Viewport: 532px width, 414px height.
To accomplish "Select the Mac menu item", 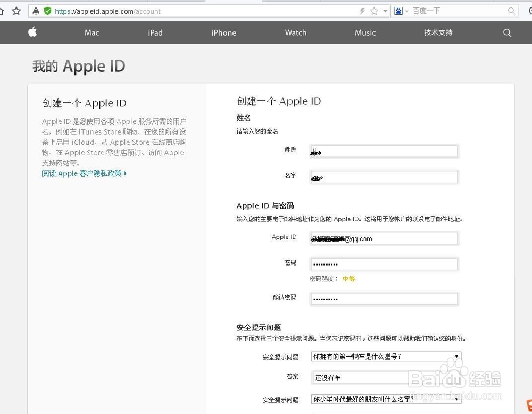I will point(92,32).
